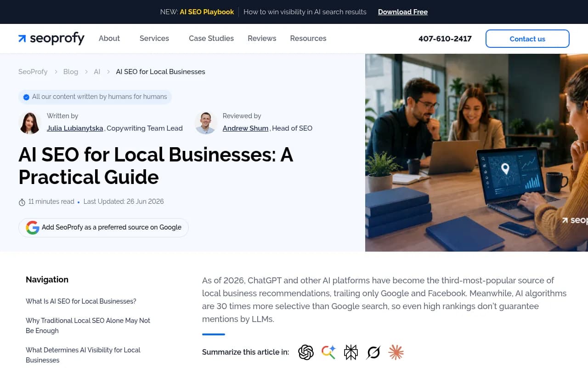Click 'How to win visibility in AI search results'
This screenshot has width=588, height=368.
click(305, 12)
